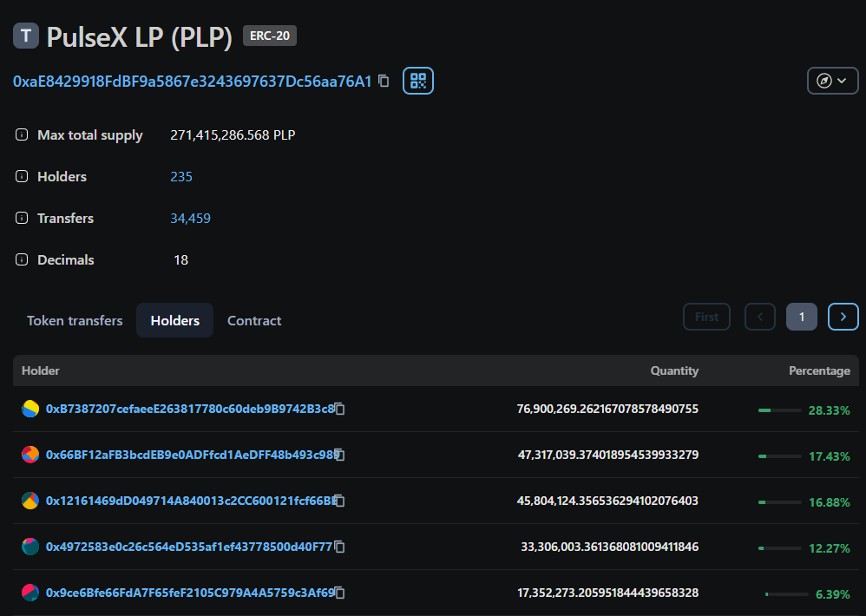Open holder address 0xB7387207cefaee
The width and height of the screenshot is (866, 616).
(190, 409)
